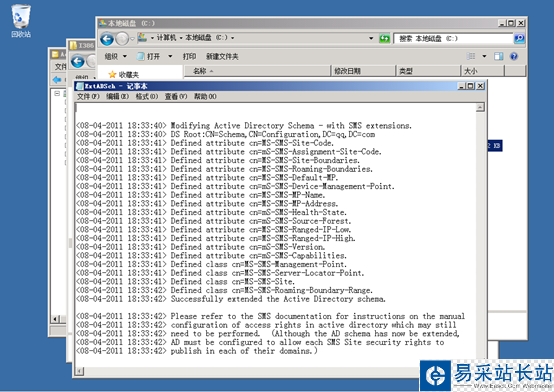Click forward arrow in Local Disk C window

pos(122,39)
